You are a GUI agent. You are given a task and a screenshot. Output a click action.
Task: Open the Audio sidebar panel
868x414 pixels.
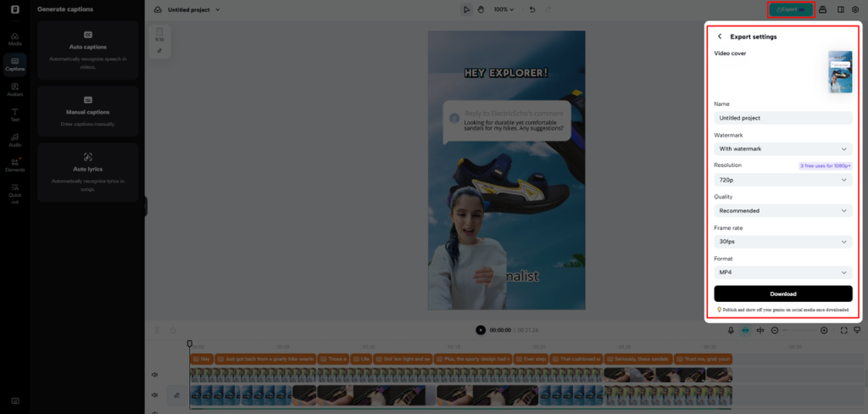pos(14,139)
